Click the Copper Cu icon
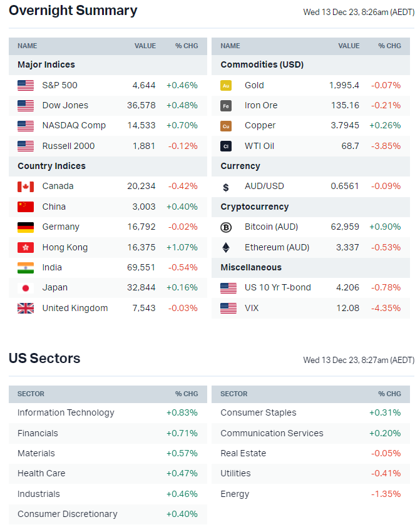The image size is (420, 527). [226, 126]
